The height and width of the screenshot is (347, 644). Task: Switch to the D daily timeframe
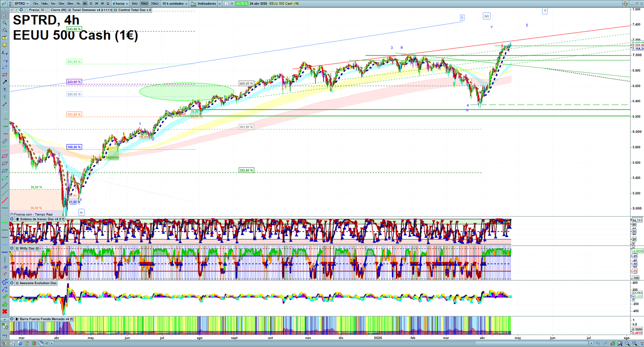click(91, 4)
